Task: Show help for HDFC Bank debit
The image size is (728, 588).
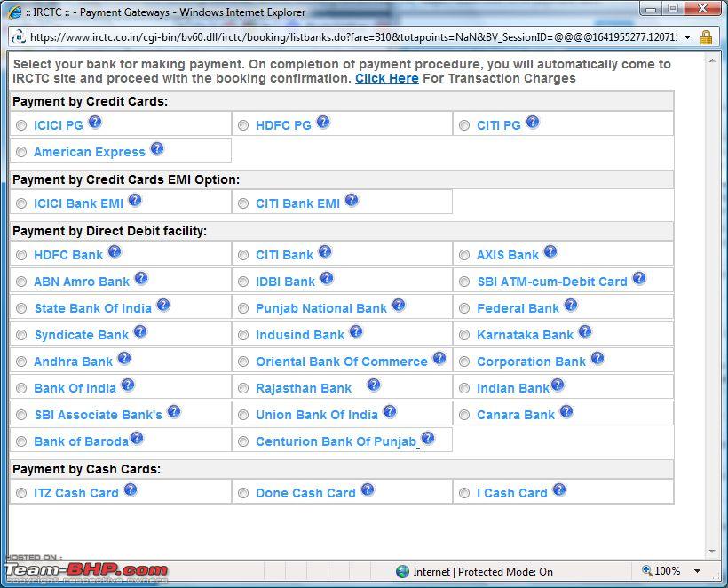Action: pos(115,251)
